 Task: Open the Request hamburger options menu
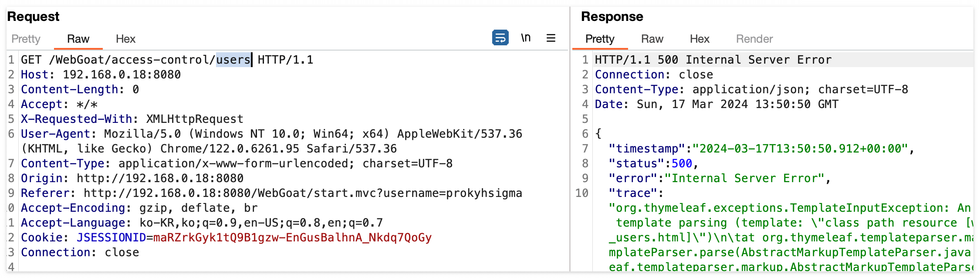(x=551, y=38)
